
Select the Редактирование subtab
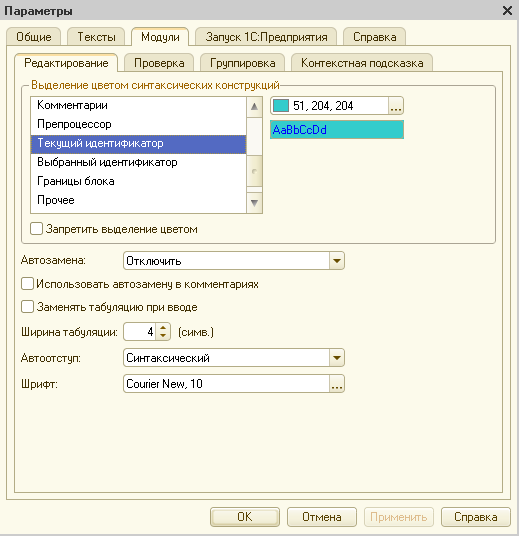[66, 63]
